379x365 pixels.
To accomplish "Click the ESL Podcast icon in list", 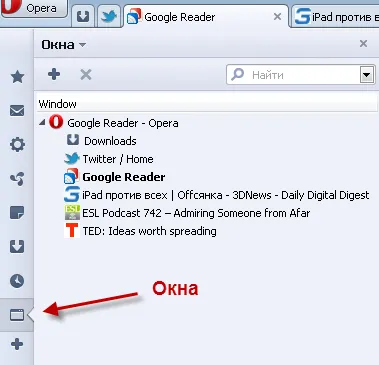I will tap(72, 213).
